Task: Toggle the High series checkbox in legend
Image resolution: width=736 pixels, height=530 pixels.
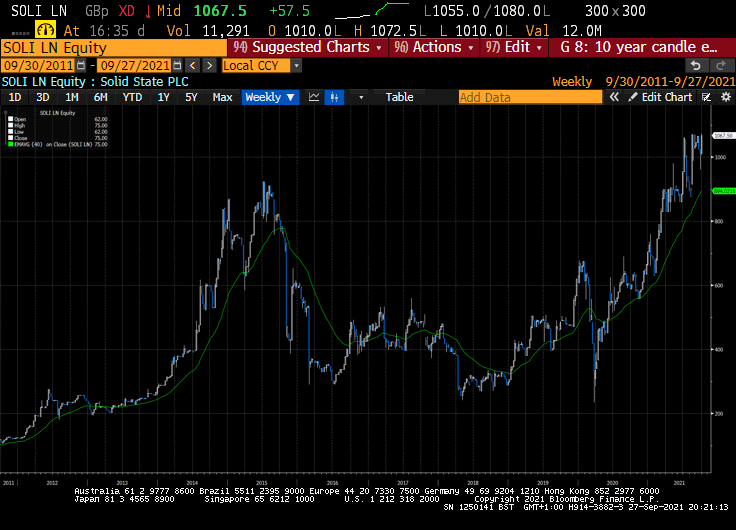Action: point(11,125)
